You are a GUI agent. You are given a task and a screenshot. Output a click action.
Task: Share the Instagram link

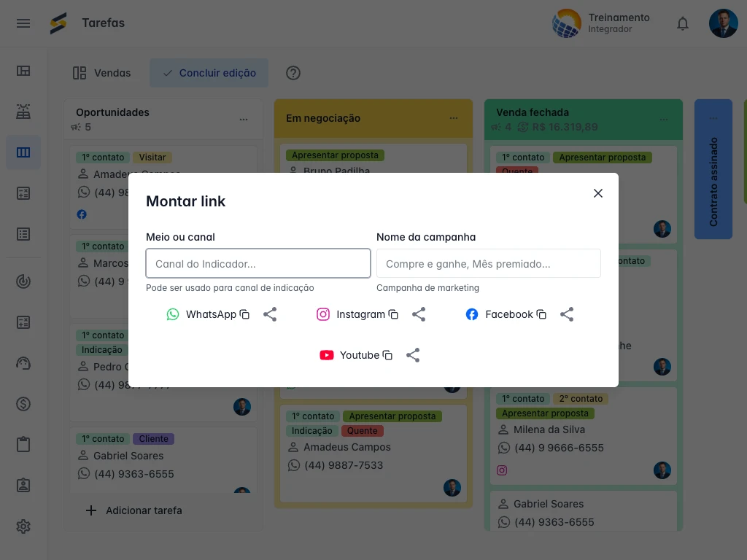(419, 314)
